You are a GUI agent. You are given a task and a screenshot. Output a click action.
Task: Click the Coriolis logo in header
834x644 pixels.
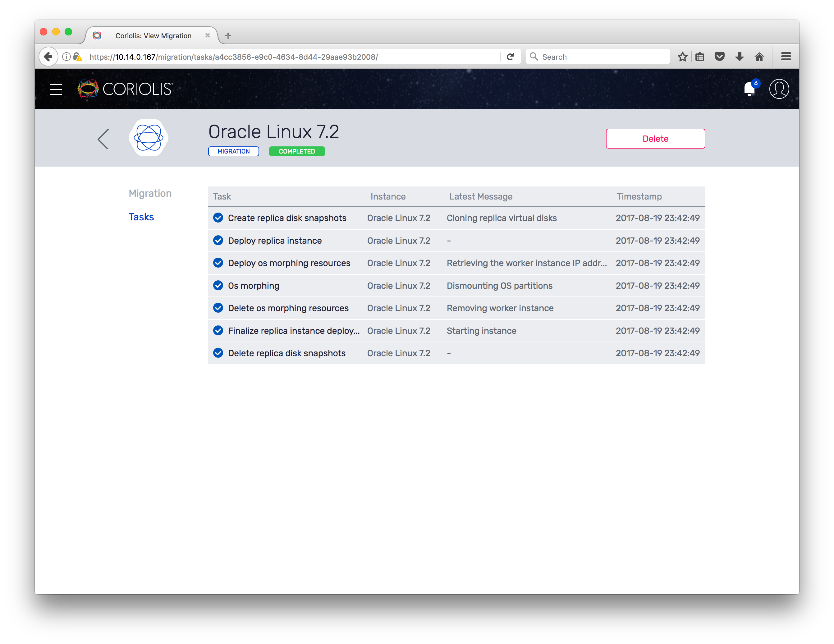point(125,89)
